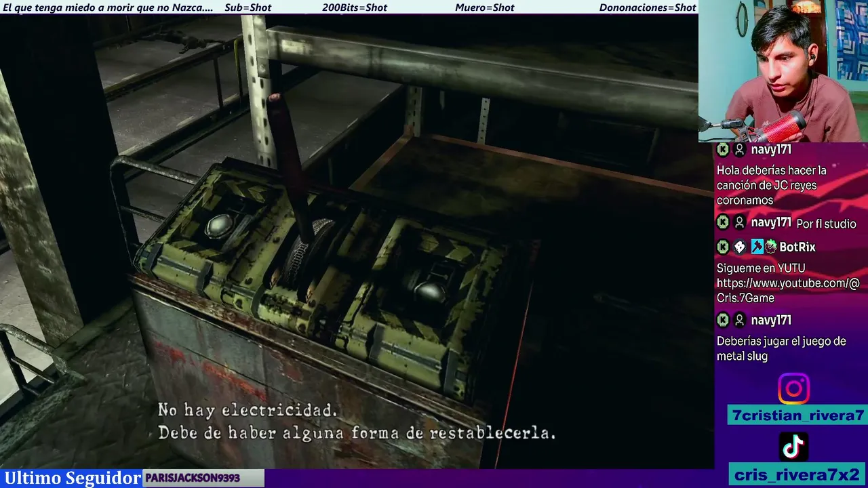Click the streamer webcam feed
Viewport: 868px width, 488px height.
(x=783, y=71)
